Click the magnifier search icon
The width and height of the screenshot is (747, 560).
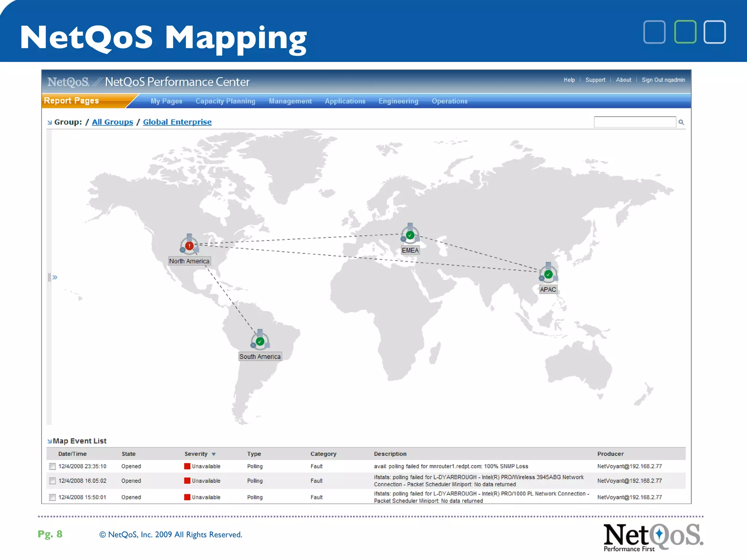click(681, 122)
